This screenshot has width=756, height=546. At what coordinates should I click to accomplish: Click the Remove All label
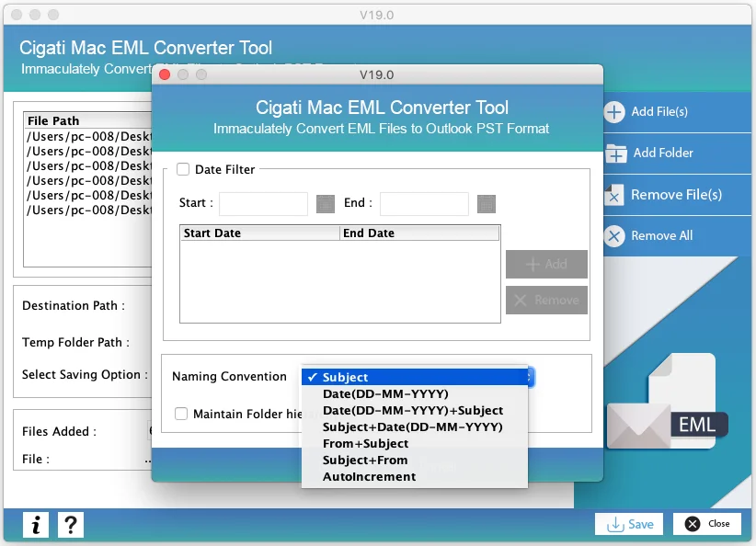click(x=661, y=235)
